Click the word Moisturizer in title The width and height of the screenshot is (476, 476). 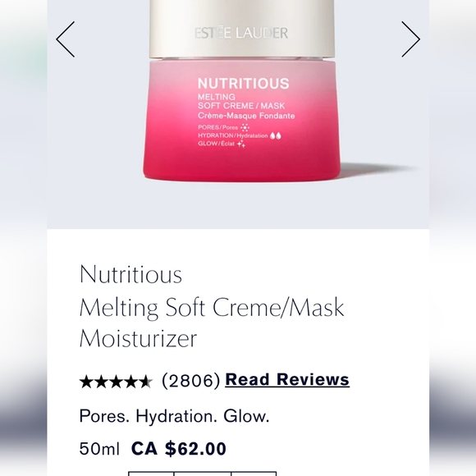click(138, 338)
